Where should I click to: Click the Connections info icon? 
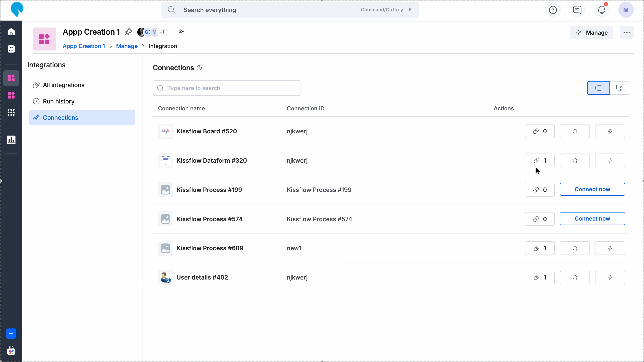(x=199, y=68)
